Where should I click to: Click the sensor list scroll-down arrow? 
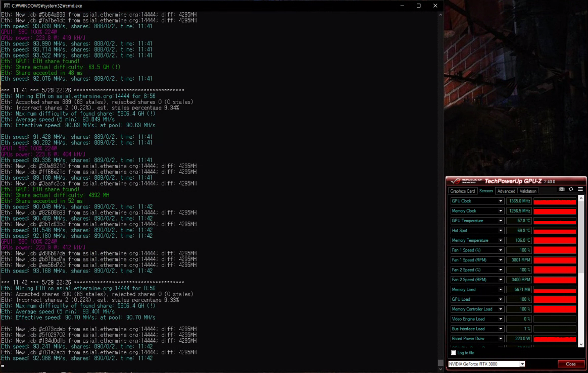(x=580, y=344)
